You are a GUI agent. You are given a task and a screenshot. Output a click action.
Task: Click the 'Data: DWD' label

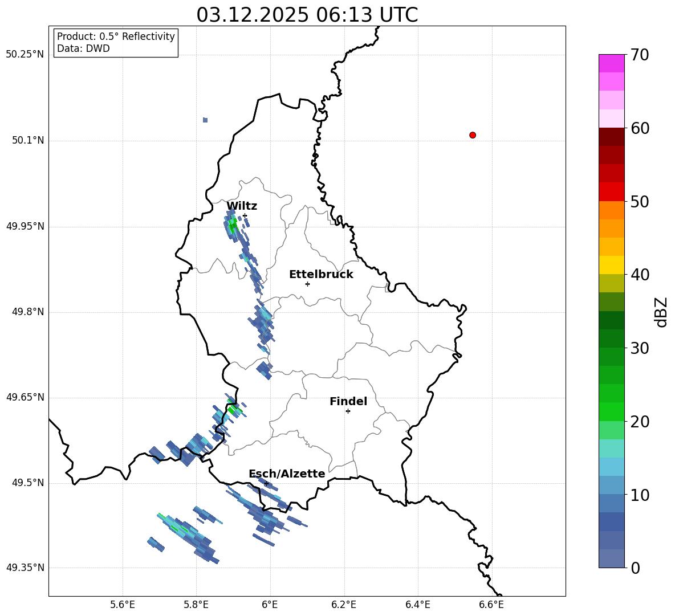(x=83, y=48)
